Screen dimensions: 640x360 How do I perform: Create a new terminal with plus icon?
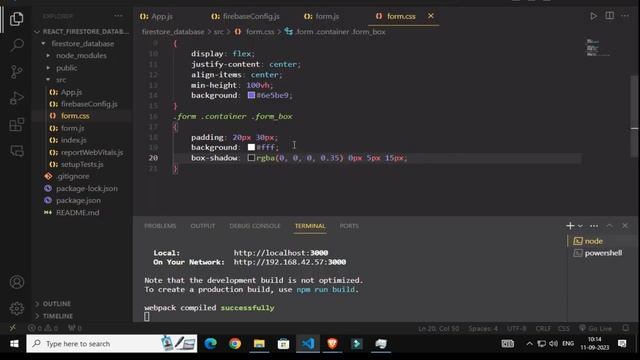pos(570,226)
